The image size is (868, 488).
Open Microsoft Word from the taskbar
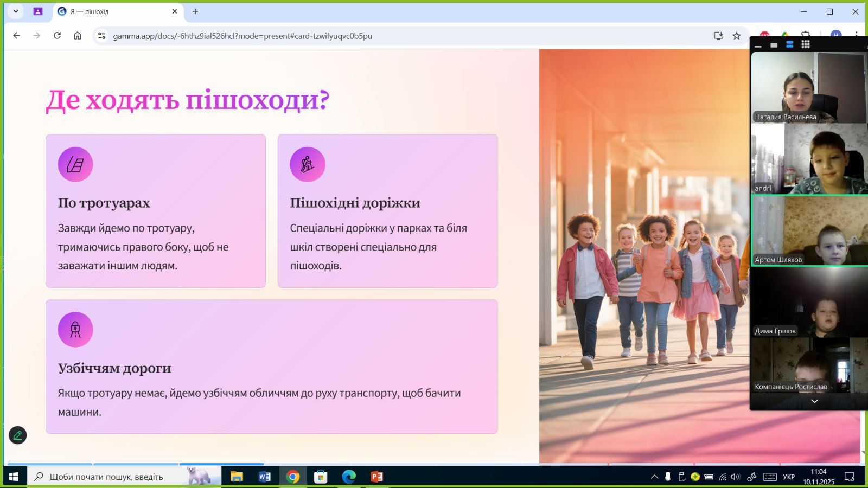(x=265, y=477)
